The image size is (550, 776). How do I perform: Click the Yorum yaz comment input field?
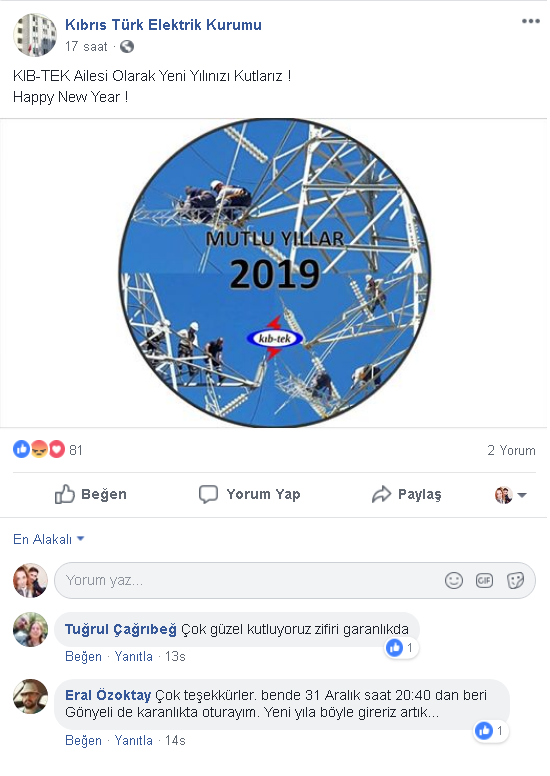coord(295,580)
